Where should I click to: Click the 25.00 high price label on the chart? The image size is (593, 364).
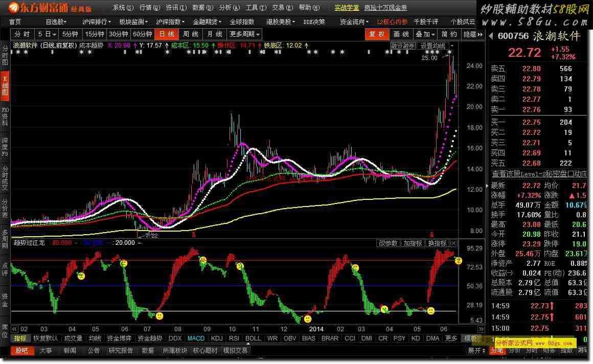pyautogui.click(x=429, y=58)
